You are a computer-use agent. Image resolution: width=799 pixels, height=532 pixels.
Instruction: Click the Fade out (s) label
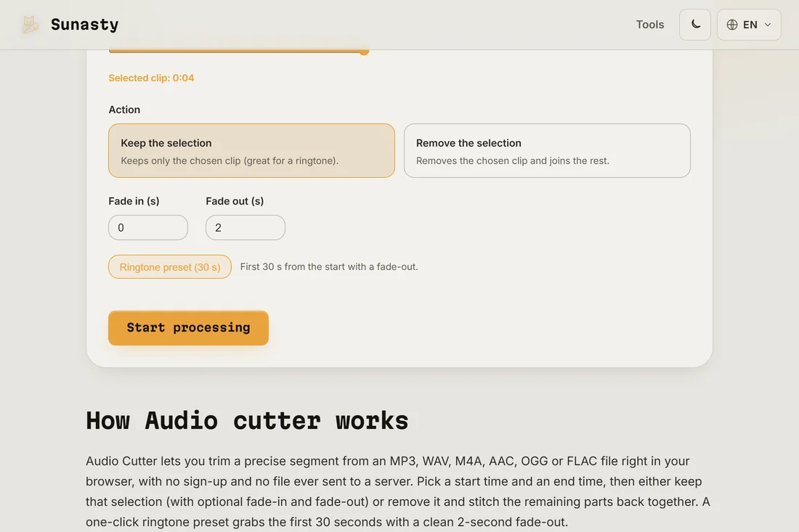(x=235, y=201)
